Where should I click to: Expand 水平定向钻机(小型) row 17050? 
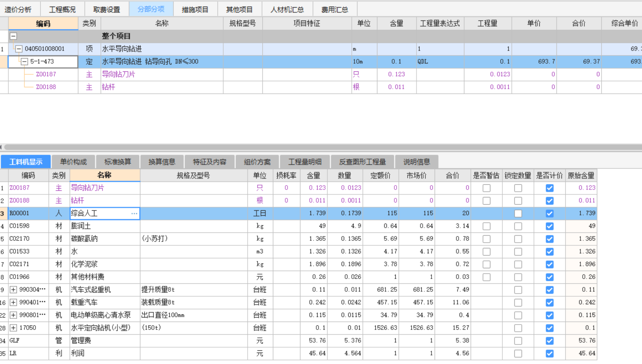[13, 328]
